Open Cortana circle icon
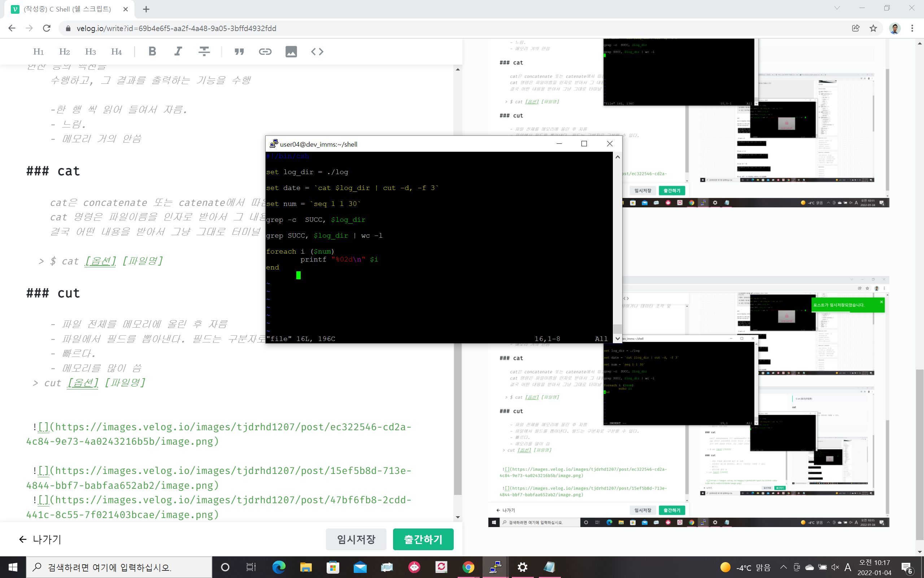 (x=225, y=567)
